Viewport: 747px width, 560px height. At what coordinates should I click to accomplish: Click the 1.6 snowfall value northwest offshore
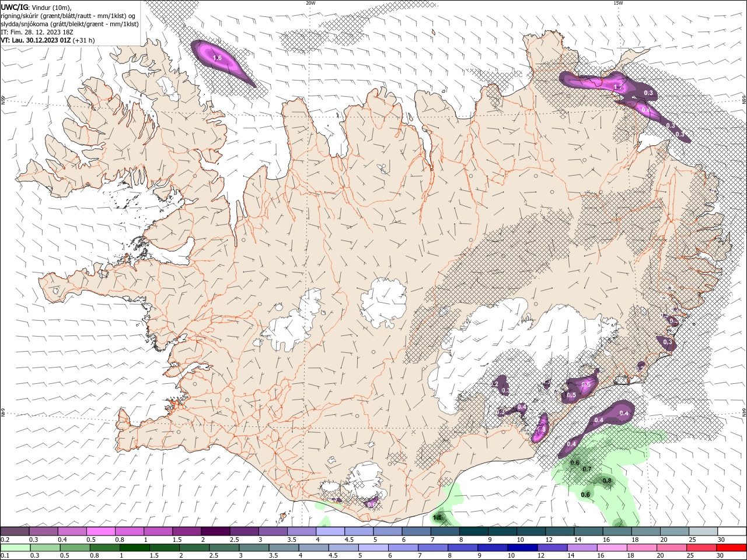[x=217, y=58]
